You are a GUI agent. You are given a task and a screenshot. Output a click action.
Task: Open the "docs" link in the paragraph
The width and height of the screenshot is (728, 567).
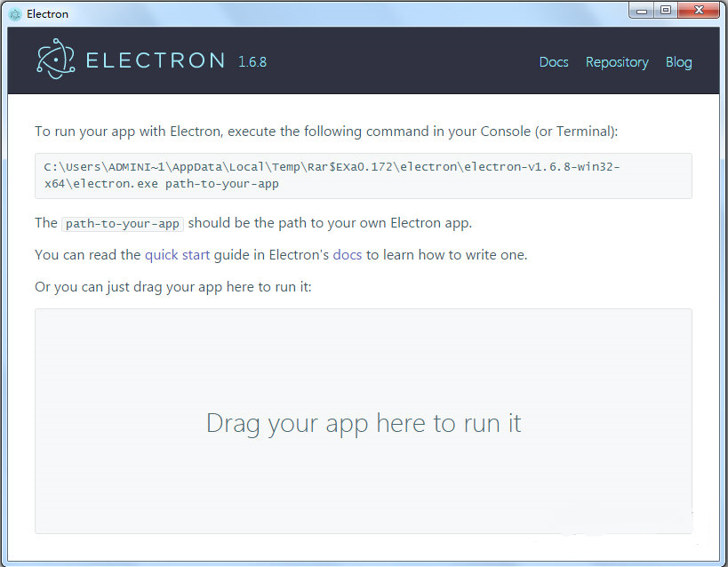pos(347,255)
